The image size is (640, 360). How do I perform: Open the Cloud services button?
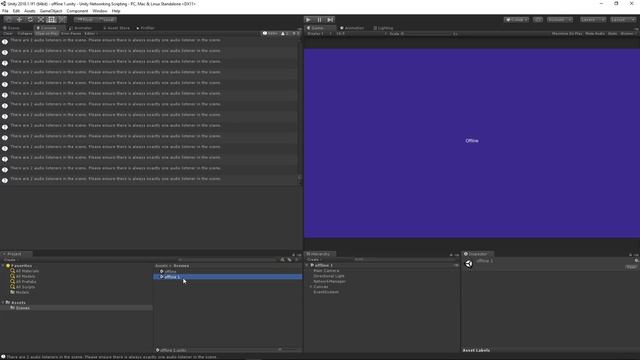(x=538, y=20)
